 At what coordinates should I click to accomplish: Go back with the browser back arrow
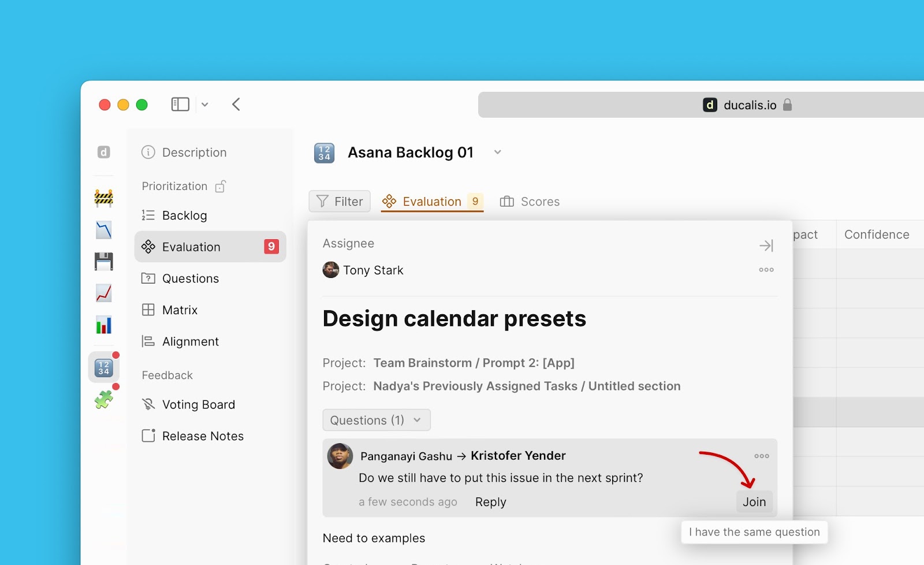(x=236, y=105)
